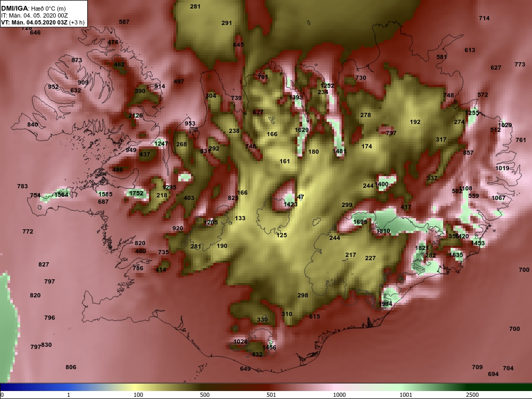The height and width of the screenshot is (399, 532).
Task: Click the map value 873 in the Westfjords
Action: coord(77,60)
